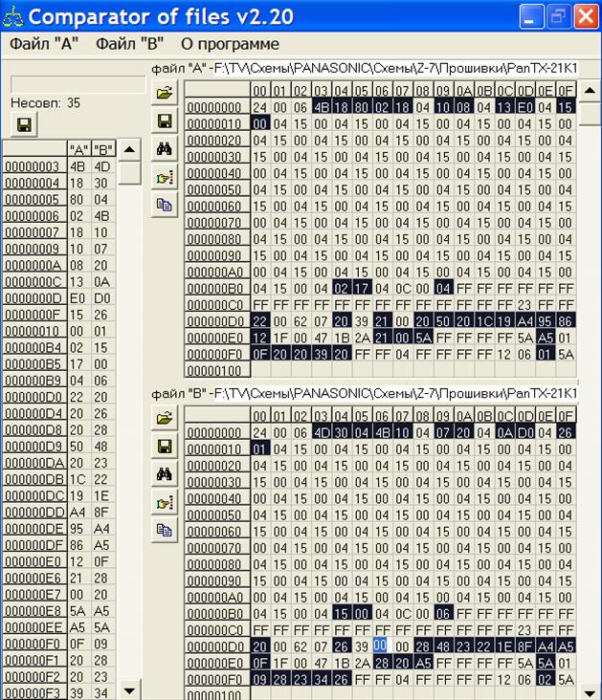Click the scroll thumb of the file A hex view
The image size is (602, 700).
coord(590,114)
